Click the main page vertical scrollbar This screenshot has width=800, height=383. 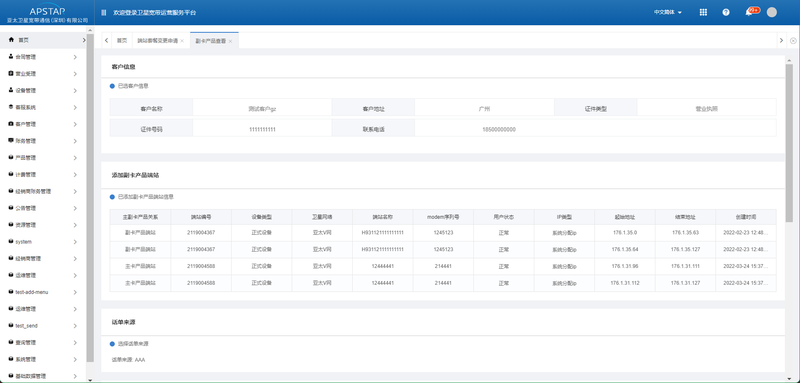point(789,143)
